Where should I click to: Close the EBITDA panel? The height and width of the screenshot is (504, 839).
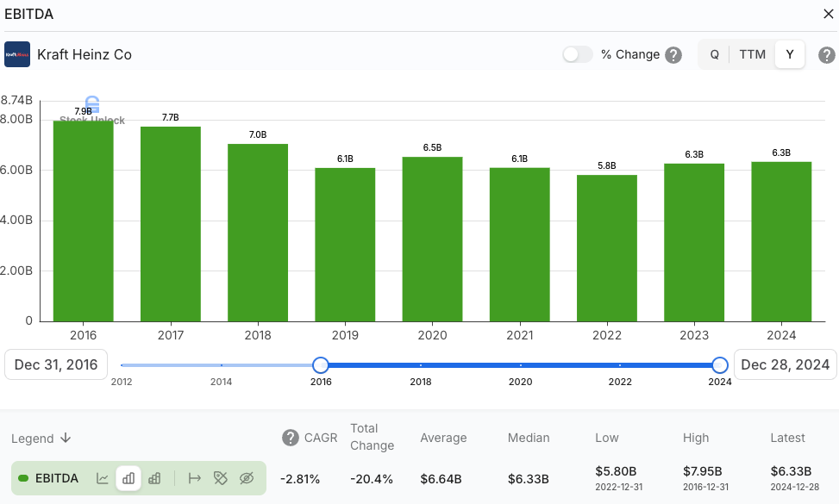[x=829, y=14]
